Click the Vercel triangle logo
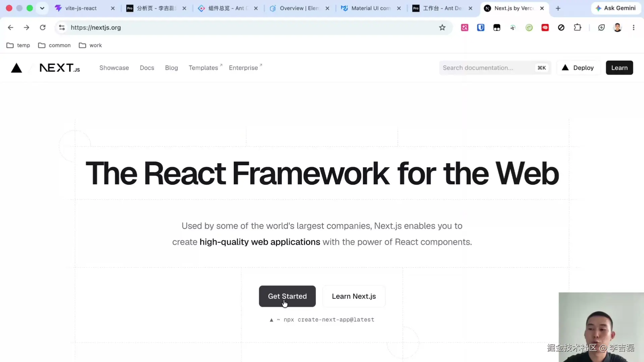Screen dimensions: 644x362 pyautogui.click(x=16, y=68)
